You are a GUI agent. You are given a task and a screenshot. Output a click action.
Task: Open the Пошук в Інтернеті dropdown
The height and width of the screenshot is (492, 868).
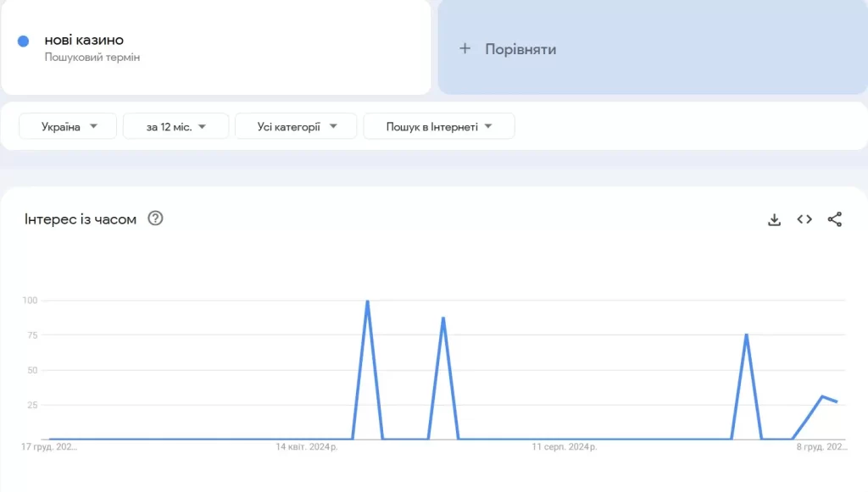pyautogui.click(x=439, y=126)
